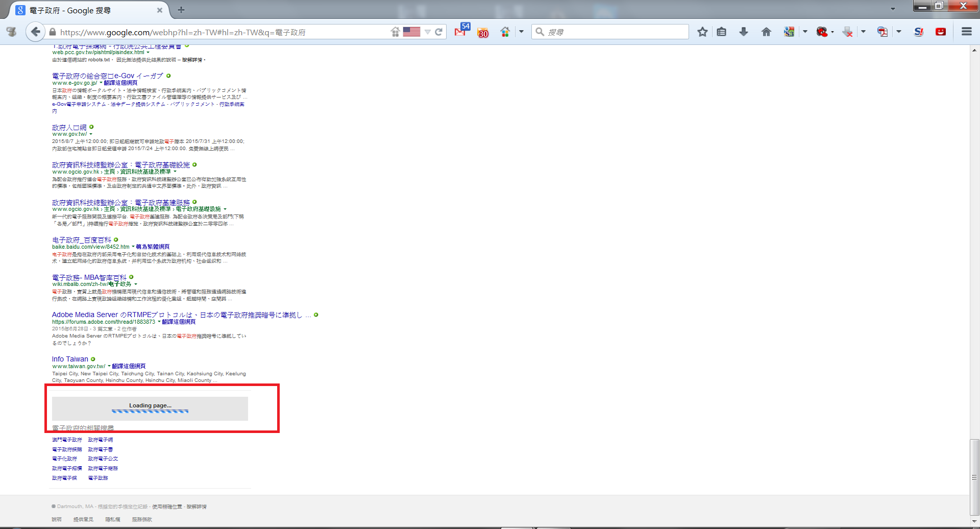Screen dimensions: 980x529
Task: Click the vertical scrollbar thumb
Action: tap(974, 477)
